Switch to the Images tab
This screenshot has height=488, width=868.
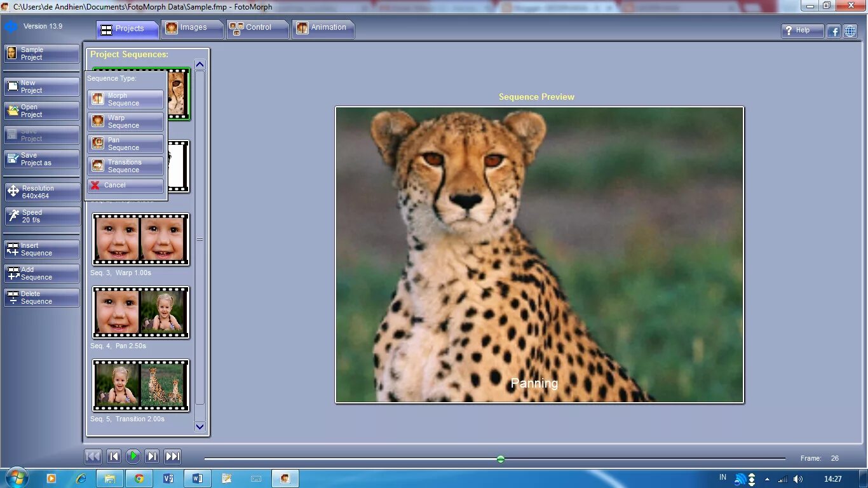193,29
